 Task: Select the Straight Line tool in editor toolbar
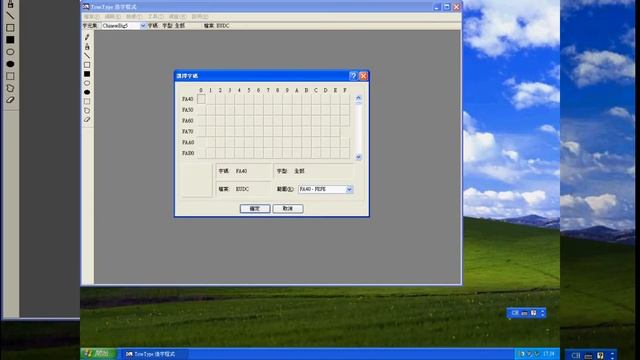(87, 56)
